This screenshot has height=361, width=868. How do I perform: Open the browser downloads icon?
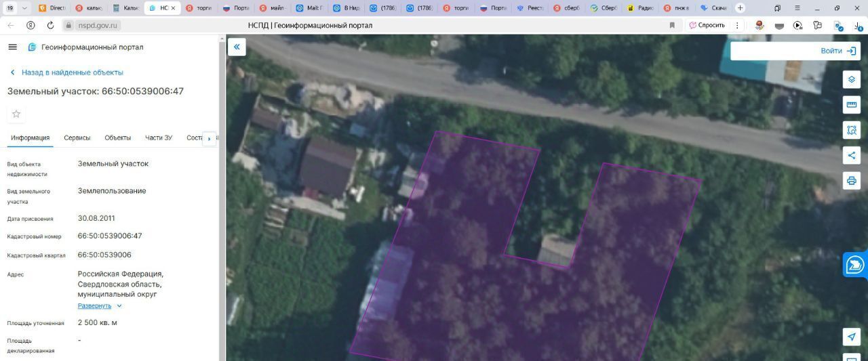click(858, 26)
